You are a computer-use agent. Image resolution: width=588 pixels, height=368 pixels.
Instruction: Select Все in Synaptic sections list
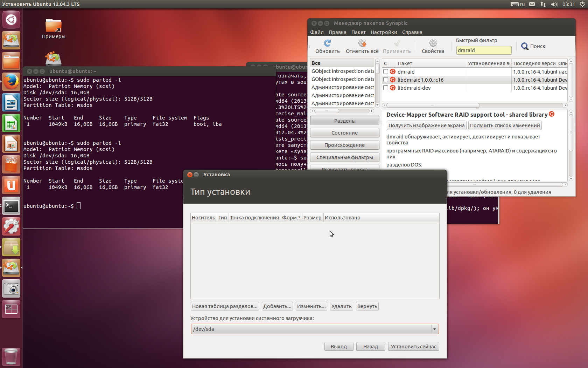point(342,63)
